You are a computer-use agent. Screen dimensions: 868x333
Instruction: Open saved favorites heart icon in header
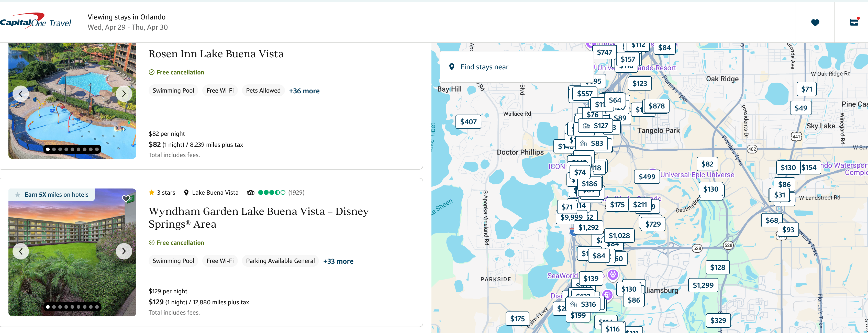point(815,23)
